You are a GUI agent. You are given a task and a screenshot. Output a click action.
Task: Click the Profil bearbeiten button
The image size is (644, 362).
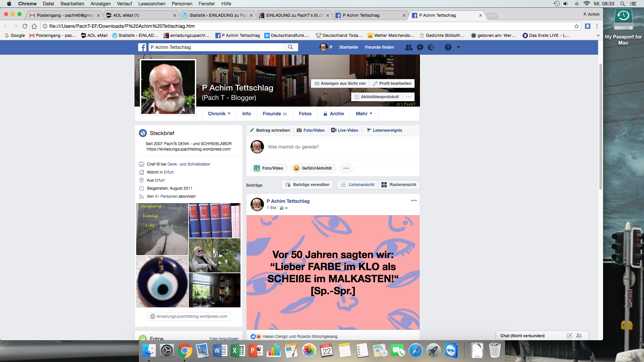(392, 83)
